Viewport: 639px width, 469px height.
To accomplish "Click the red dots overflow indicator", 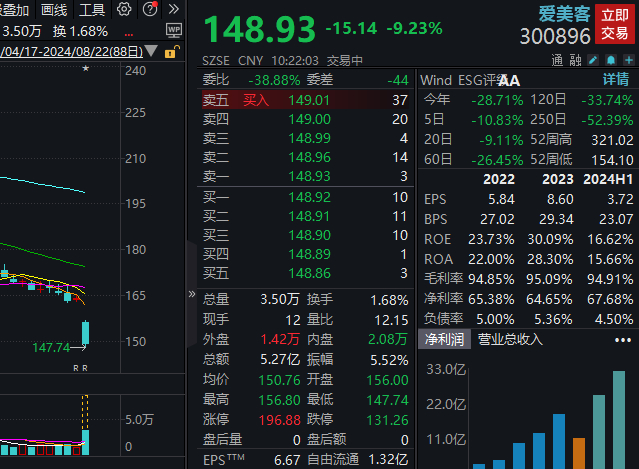I will point(129,35).
